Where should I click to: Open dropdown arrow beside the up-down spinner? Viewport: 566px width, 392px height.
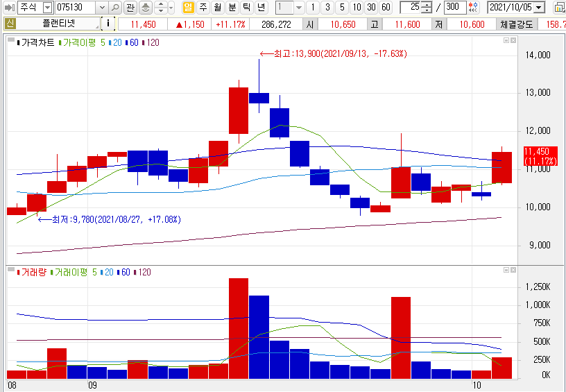click(x=171, y=7)
